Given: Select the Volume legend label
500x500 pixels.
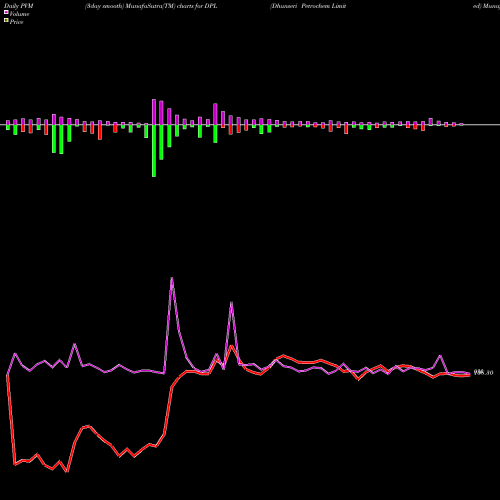Looking at the screenshot, I should pyautogui.click(x=19, y=14).
